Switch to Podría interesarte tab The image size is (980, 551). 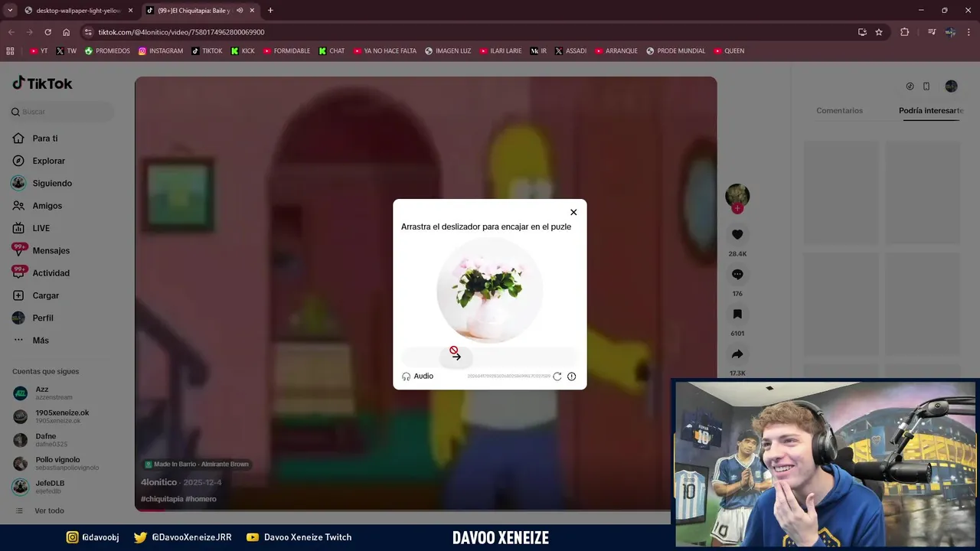931,111
